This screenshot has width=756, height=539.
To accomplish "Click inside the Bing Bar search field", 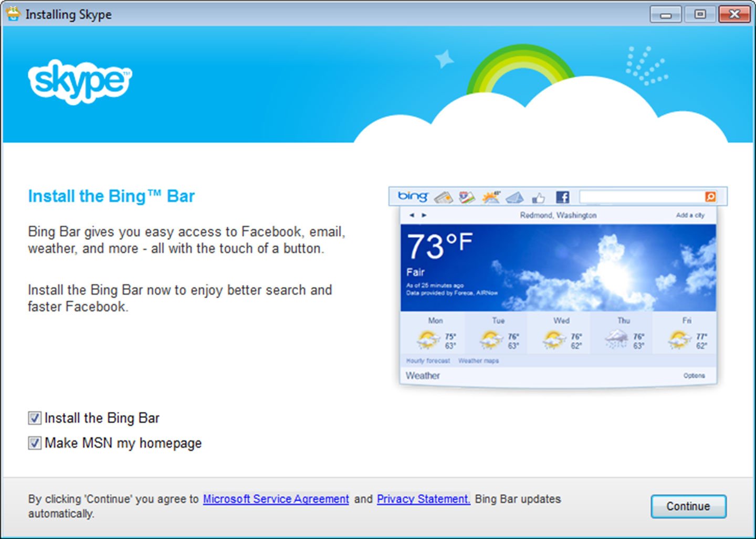I will point(642,197).
